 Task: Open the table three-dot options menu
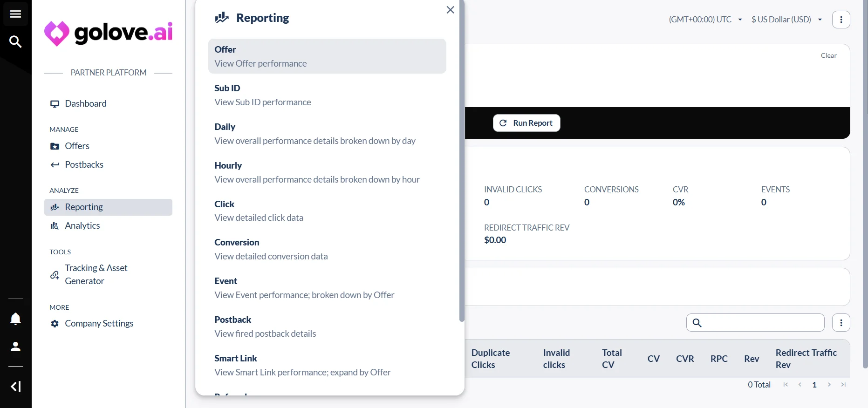(841, 323)
